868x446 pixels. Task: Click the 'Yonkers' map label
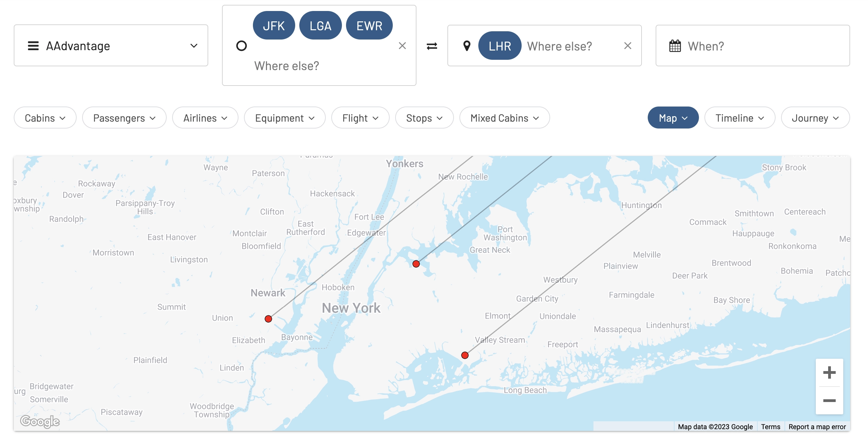[x=404, y=164]
